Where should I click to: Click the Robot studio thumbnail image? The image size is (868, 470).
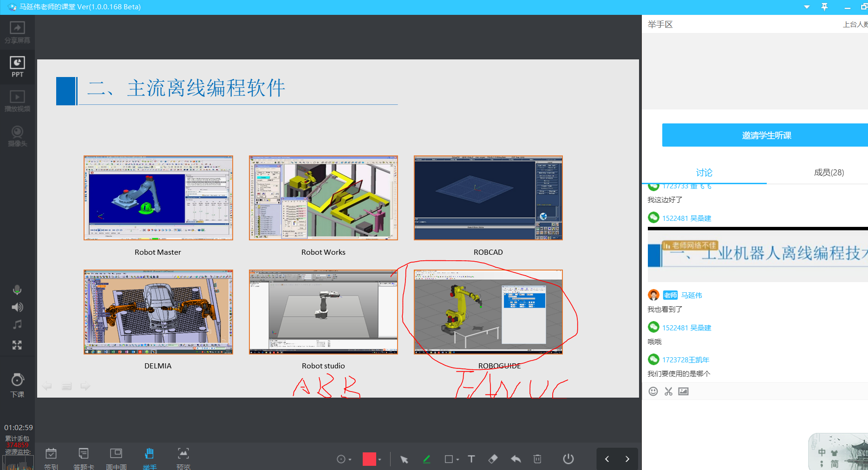(x=323, y=312)
